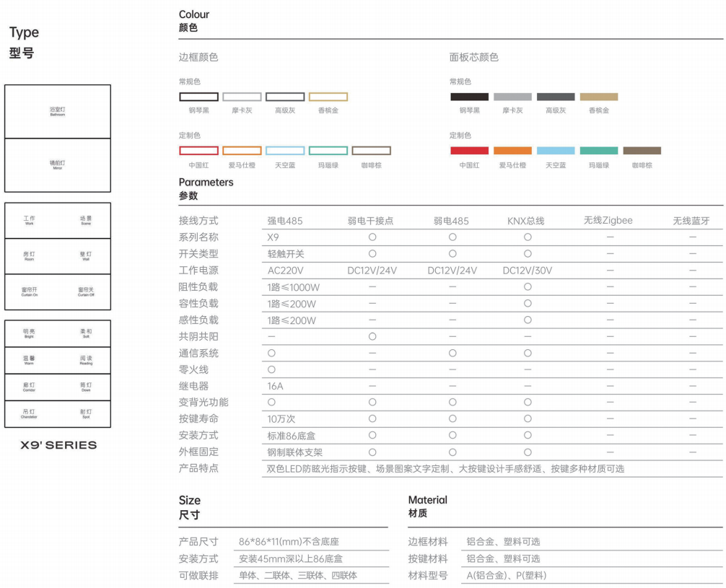Viewport: 726px width, 588px height.
Task: Choose the 钢琴黑 frame color outline swatch
Action: [x=198, y=97]
